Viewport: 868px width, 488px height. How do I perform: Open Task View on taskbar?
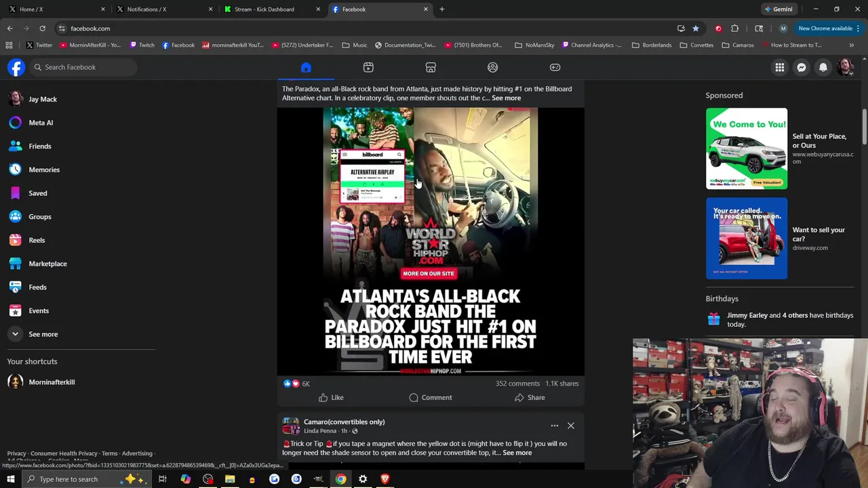(x=163, y=479)
